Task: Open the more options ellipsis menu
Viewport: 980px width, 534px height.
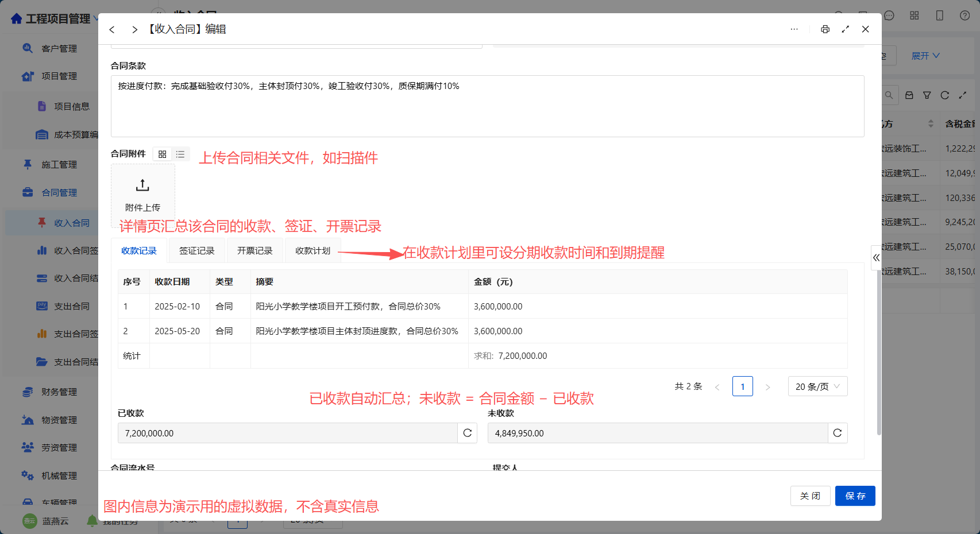Action: pyautogui.click(x=794, y=29)
